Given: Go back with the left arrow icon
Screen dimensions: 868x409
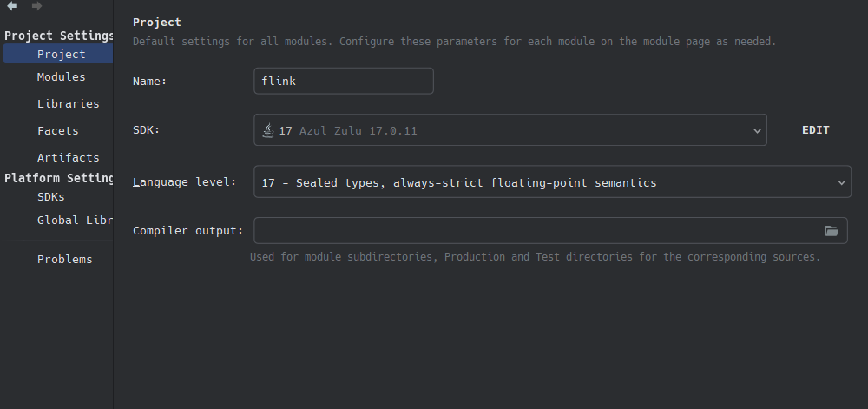Looking at the screenshot, I should pyautogui.click(x=12, y=5).
